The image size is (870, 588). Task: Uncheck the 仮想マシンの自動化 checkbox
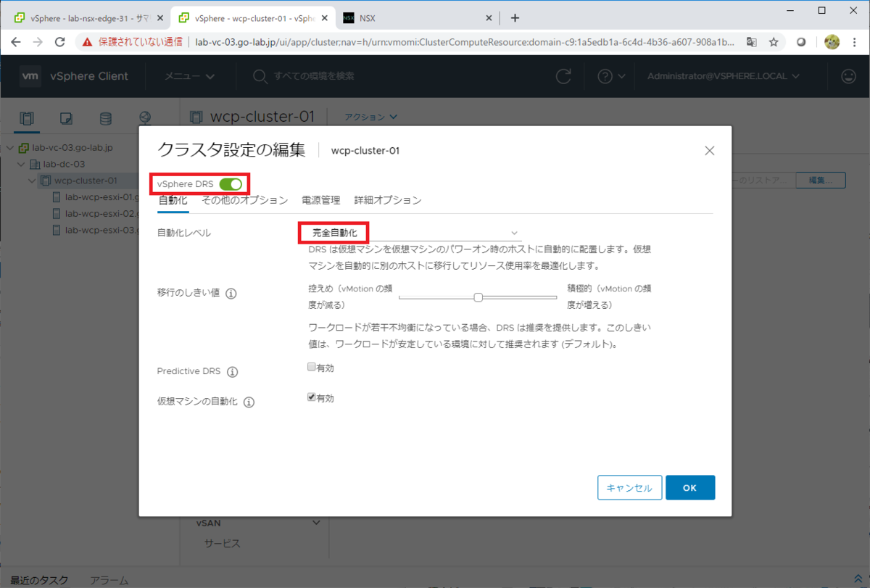[x=312, y=397]
